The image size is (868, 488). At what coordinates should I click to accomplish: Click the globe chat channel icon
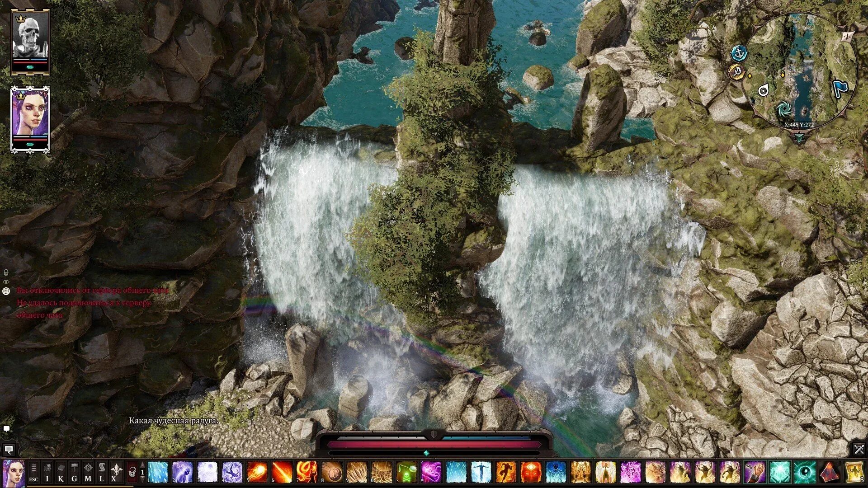pyautogui.click(x=6, y=291)
